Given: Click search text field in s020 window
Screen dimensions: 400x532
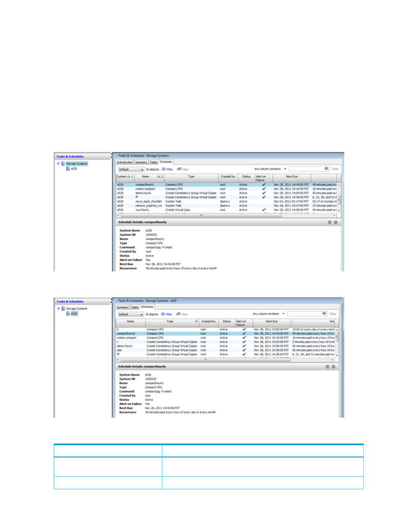Looking at the screenshot, I should [x=307, y=313].
